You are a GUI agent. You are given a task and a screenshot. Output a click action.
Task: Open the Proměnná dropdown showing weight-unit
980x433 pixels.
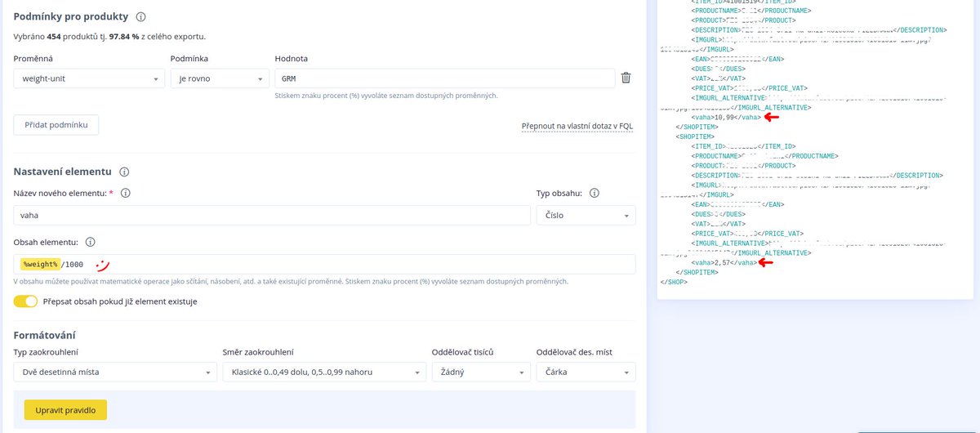(89, 78)
